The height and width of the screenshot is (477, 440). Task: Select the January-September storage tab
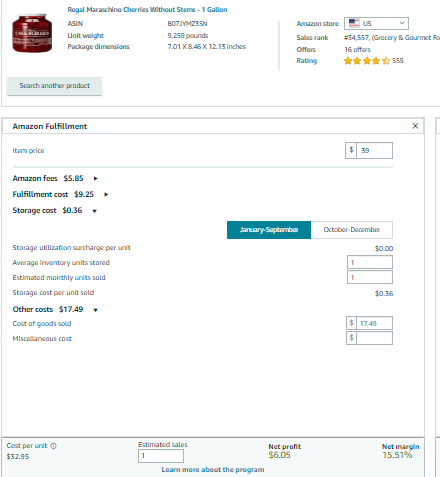(269, 230)
